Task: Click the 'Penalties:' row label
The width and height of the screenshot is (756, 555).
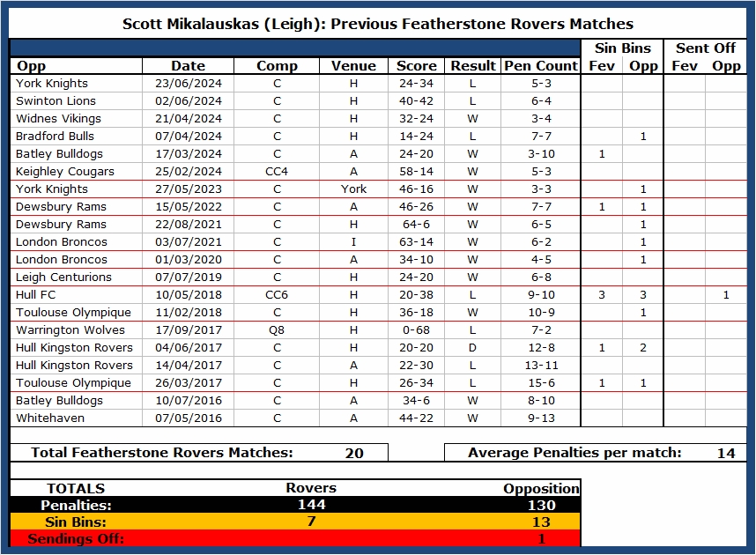Action: (x=76, y=506)
